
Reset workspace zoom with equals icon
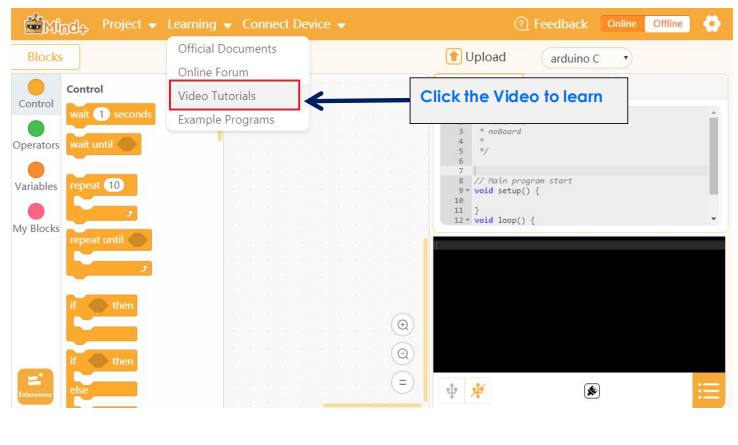[x=402, y=382]
